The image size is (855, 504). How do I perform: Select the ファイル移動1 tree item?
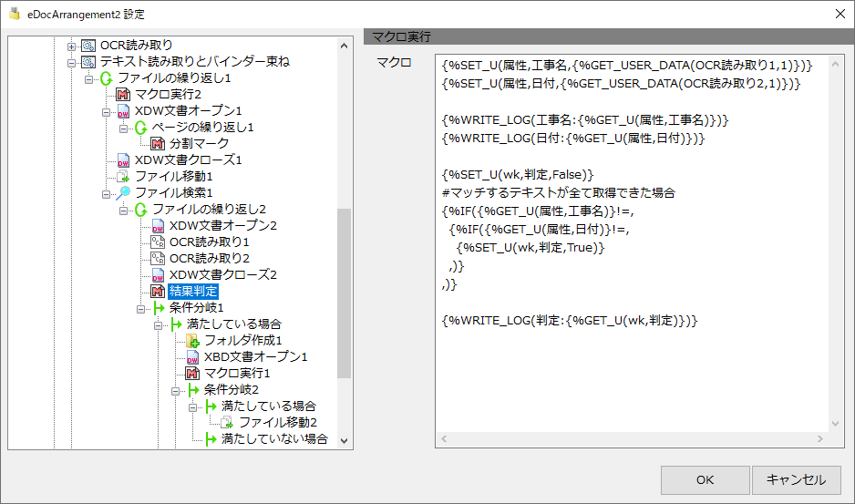[x=174, y=177]
